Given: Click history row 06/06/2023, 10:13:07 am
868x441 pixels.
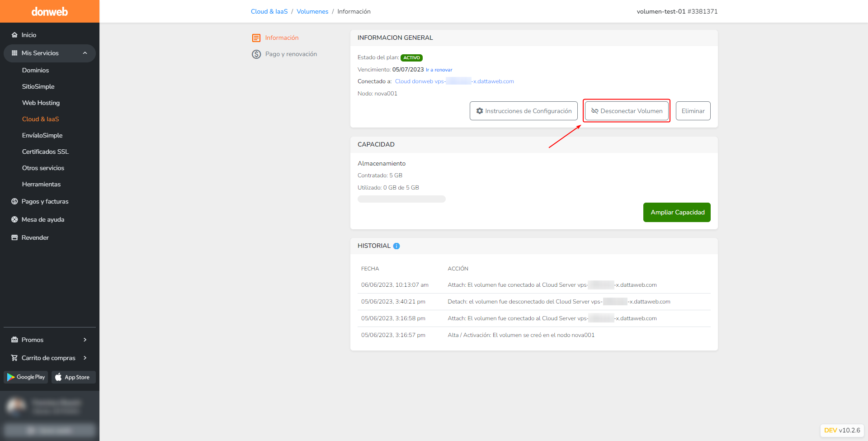Looking at the screenshot, I should (534, 285).
